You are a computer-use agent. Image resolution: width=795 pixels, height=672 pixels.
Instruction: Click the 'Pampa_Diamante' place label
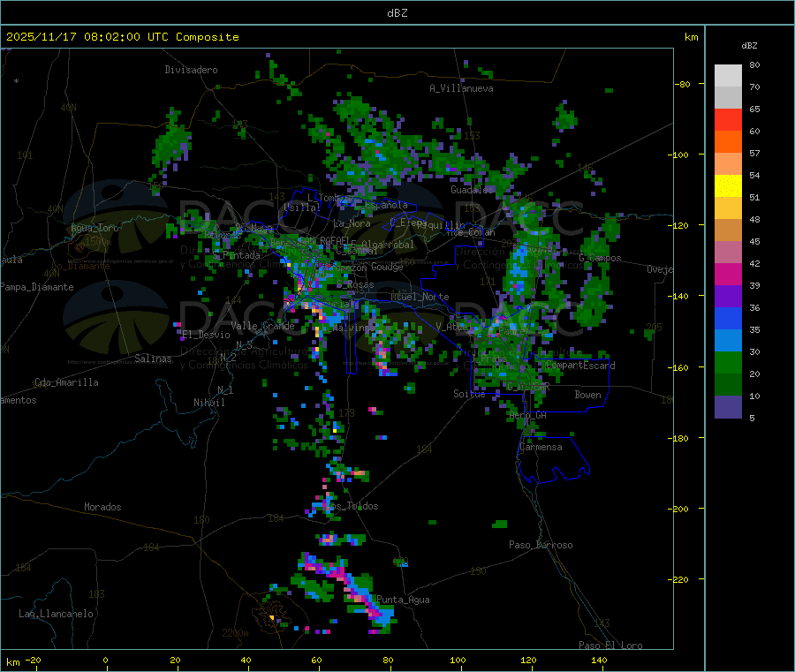click(37, 287)
